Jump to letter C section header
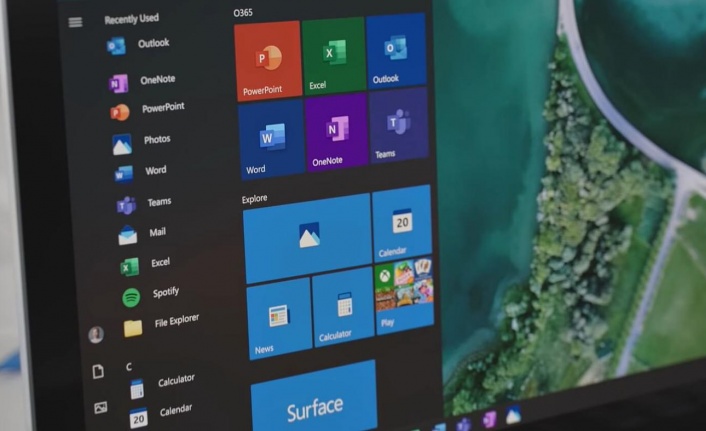706x431 pixels. click(129, 367)
